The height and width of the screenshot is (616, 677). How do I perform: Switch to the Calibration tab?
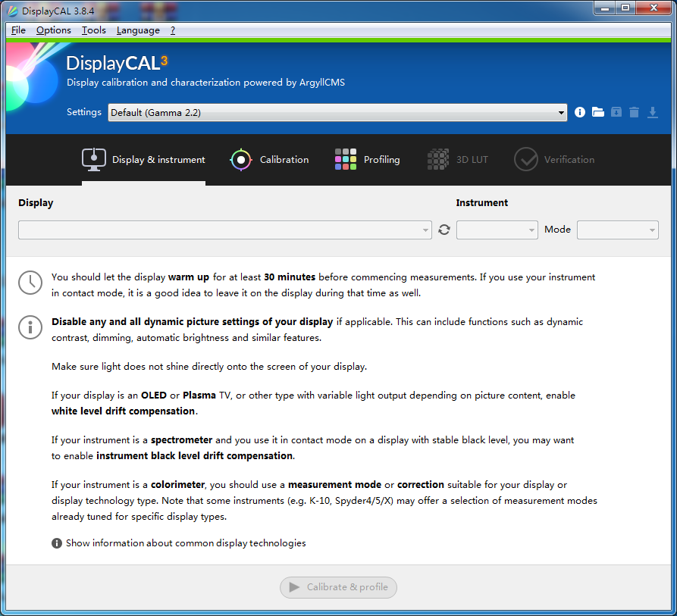click(269, 160)
